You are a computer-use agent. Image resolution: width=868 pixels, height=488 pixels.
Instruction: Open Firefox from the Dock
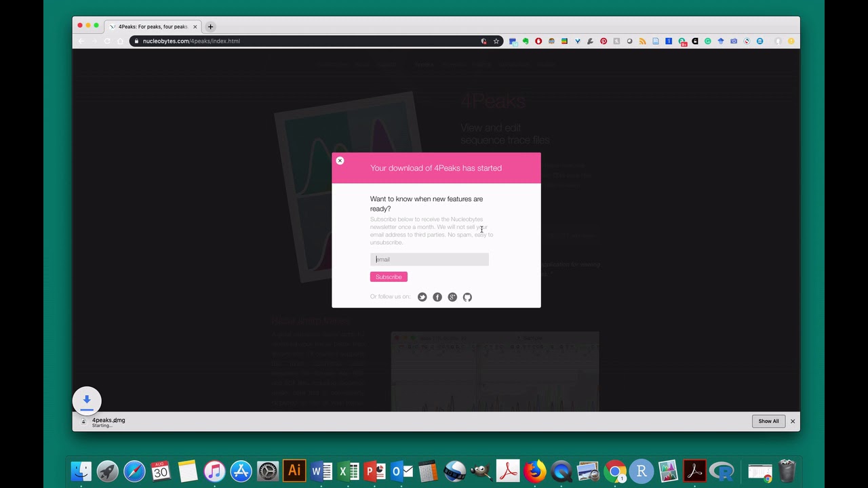[x=535, y=471]
